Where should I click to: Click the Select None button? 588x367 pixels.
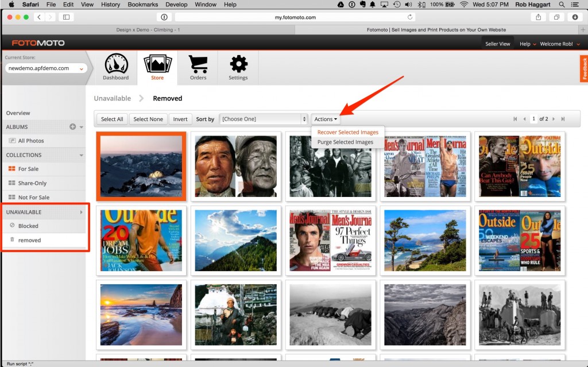[x=148, y=119]
